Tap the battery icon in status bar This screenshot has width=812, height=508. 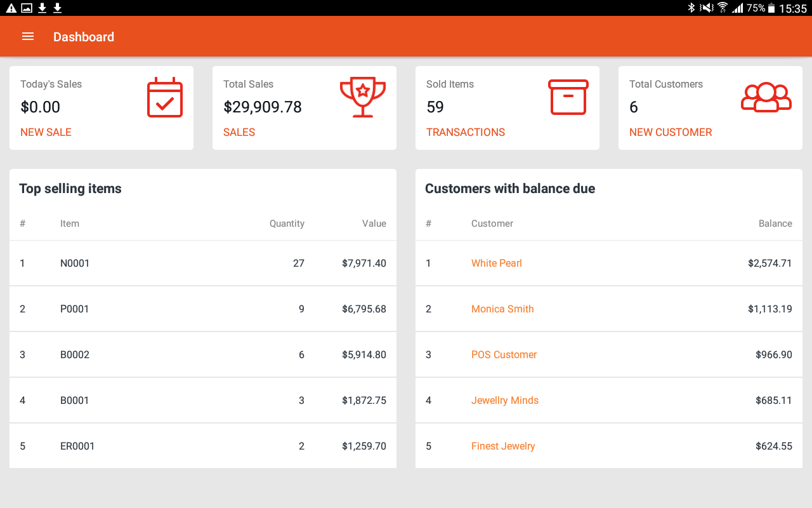(771, 8)
